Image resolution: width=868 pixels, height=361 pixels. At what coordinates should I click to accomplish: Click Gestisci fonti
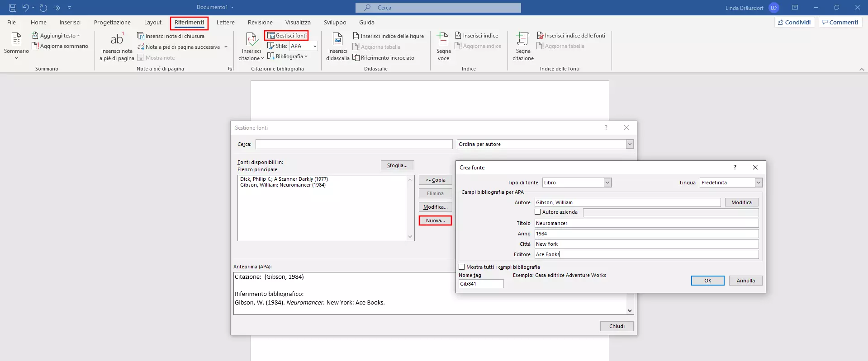point(287,36)
